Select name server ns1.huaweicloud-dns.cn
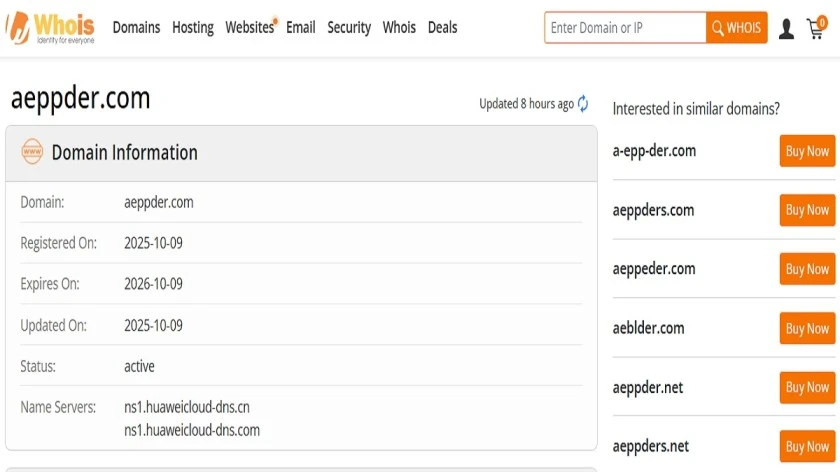840x472 pixels. point(187,407)
